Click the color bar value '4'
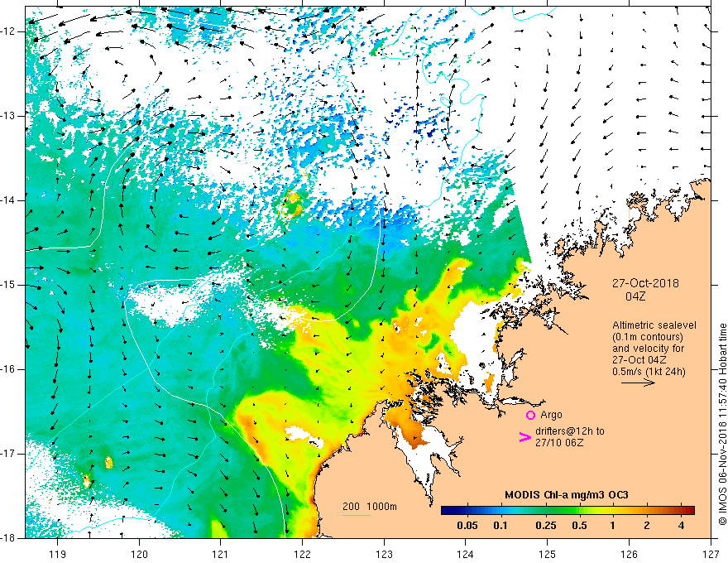Image resolution: width=728 pixels, height=563 pixels. [681, 526]
